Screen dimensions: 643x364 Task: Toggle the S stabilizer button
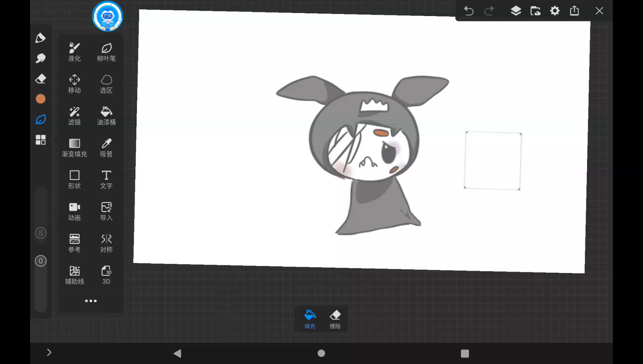(x=41, y=233)
